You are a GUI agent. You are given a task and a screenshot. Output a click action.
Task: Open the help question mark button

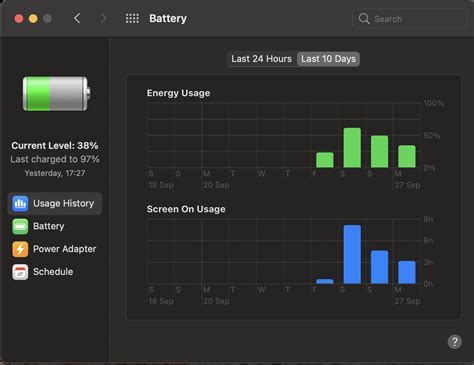click(x=455, y=342)
